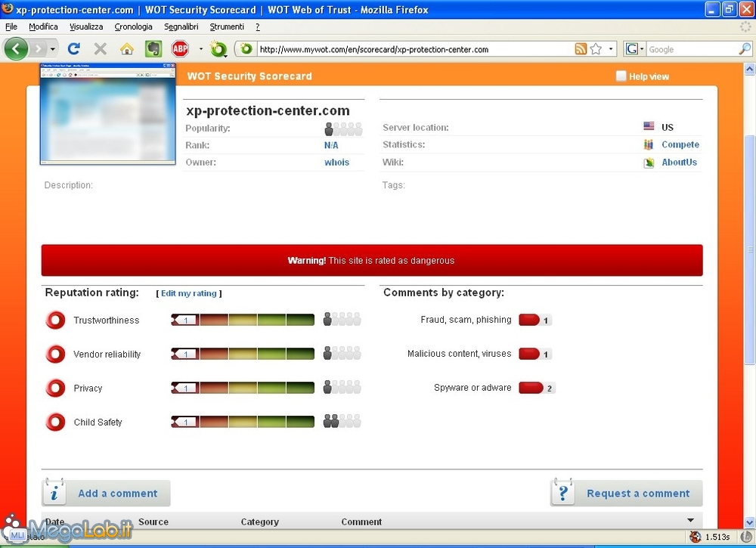
Task: Expand the search engine selector dropdown
Action: click(642, 49)
